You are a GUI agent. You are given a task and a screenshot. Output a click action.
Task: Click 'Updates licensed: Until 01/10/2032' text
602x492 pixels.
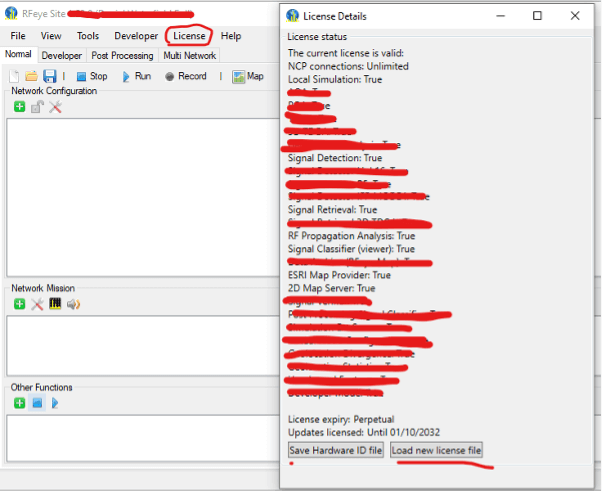coord(364,432)
